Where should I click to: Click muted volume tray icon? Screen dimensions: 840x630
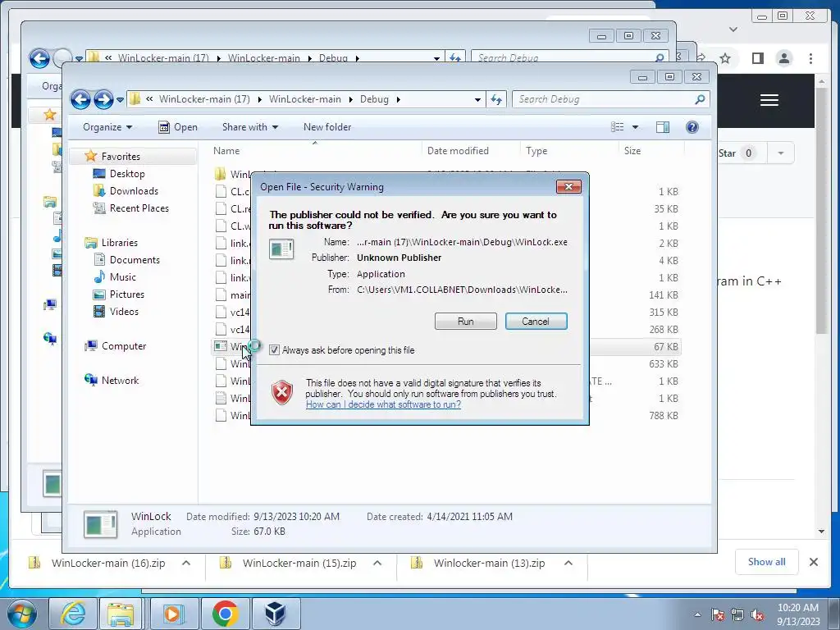[757, 615]
